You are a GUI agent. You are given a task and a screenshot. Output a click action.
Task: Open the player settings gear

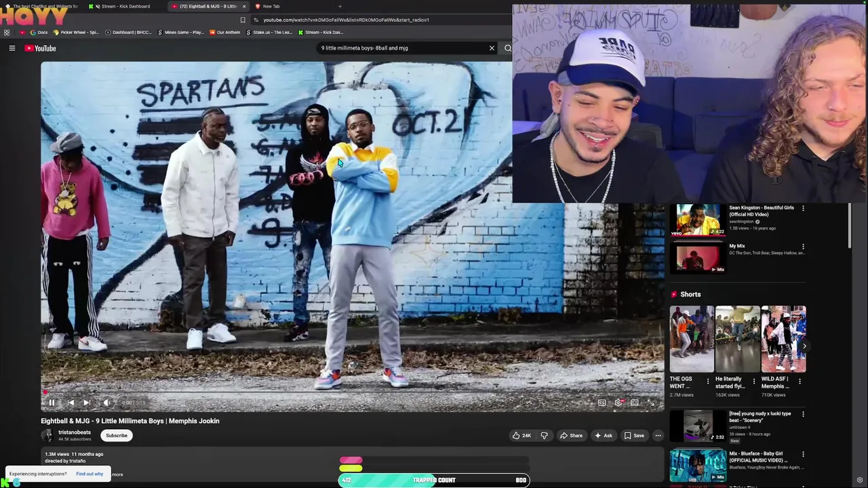pos(618,403)
